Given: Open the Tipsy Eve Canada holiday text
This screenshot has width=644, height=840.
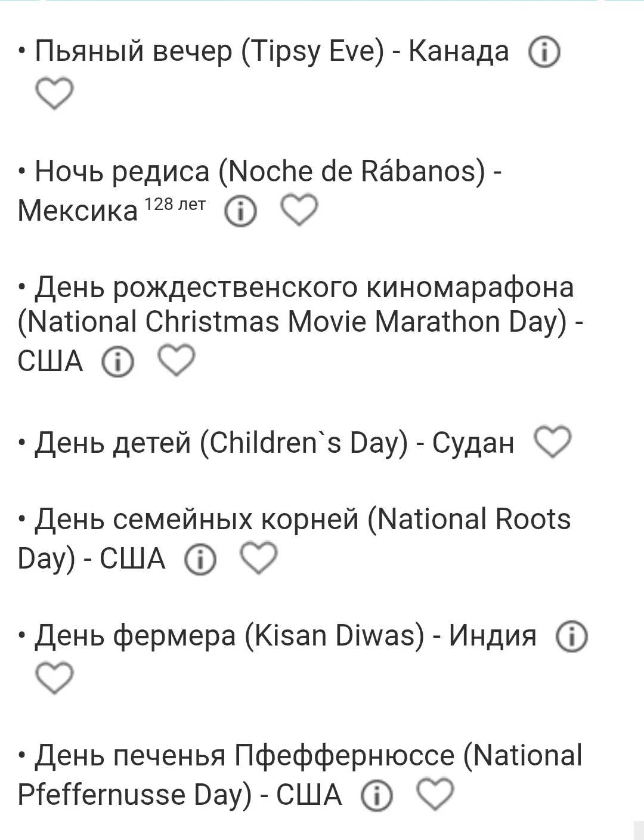Looking at the screenshot, I should [x=272, y=52].
